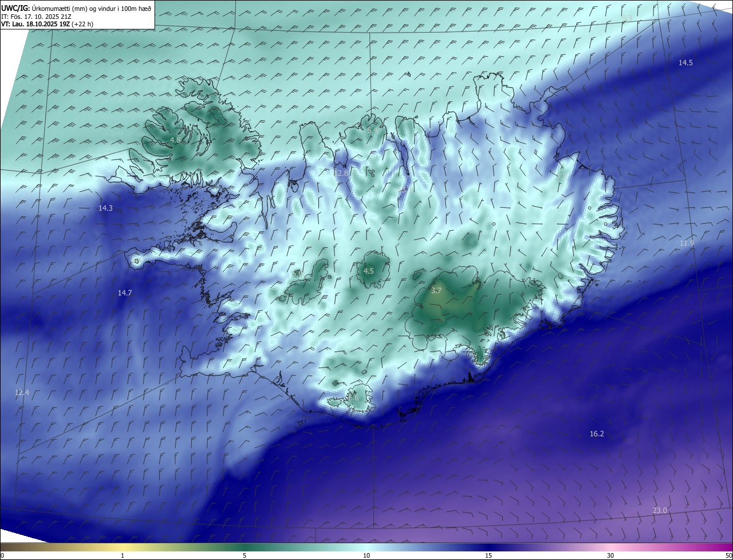
Task: Click the 3.7 value on Vatnajökull
Action: [436, 291]
